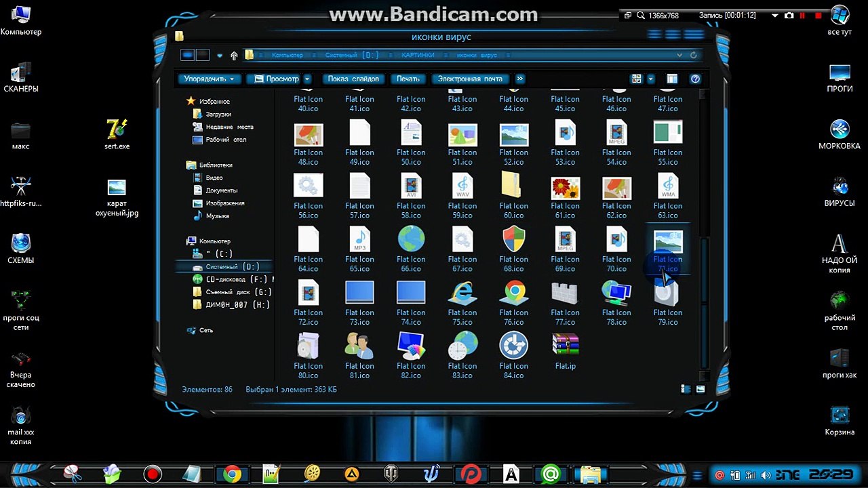The height and width of the screenshot is (488, 868).
Task: Click the Показ слайдов button
Action: point(353,79)
